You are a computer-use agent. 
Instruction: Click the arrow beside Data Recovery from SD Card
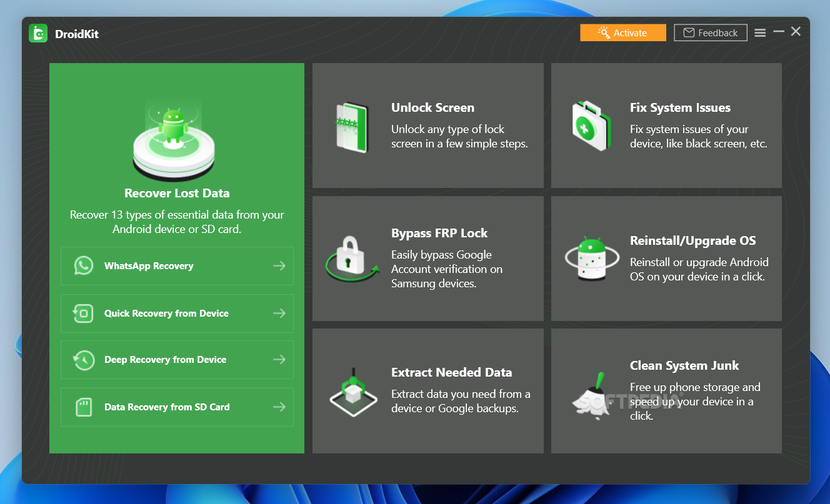click(279, 407)
